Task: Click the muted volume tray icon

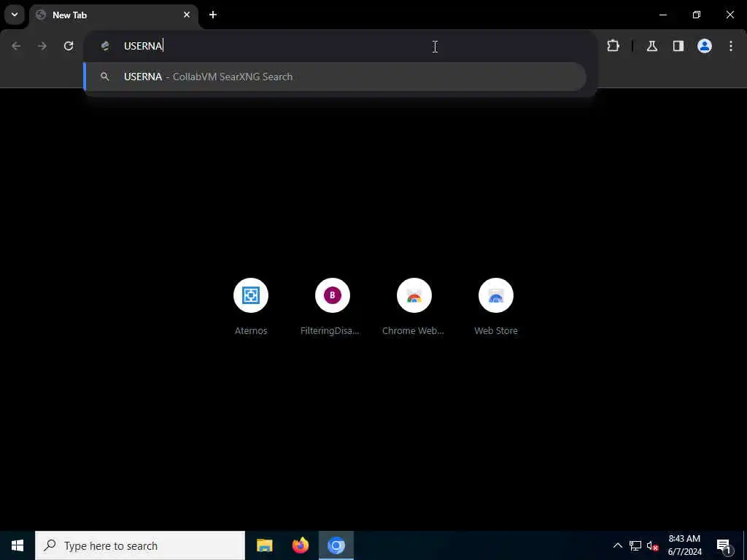Action: tap(652, 545)
